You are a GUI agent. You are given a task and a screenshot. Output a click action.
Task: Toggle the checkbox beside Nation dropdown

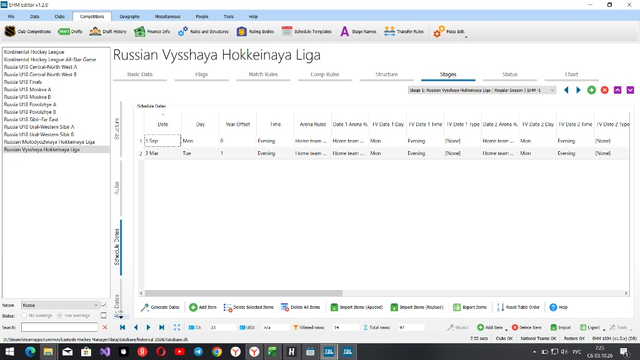point(104,305)
